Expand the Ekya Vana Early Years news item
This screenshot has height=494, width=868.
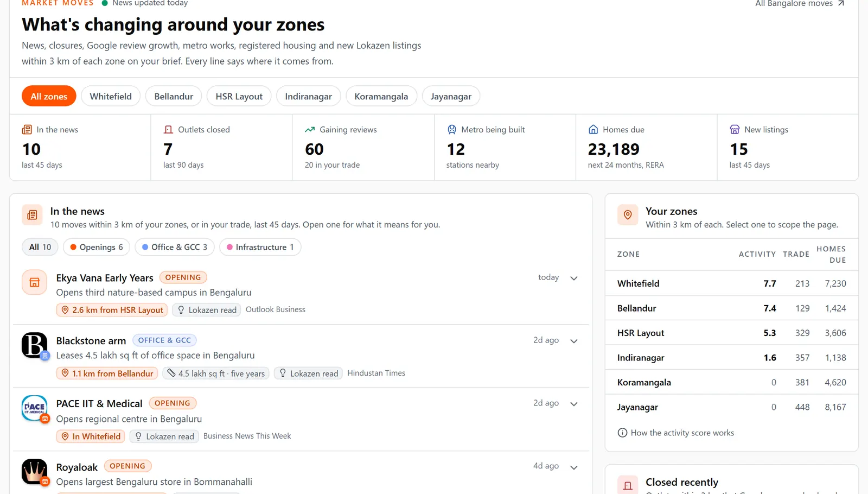574,278
